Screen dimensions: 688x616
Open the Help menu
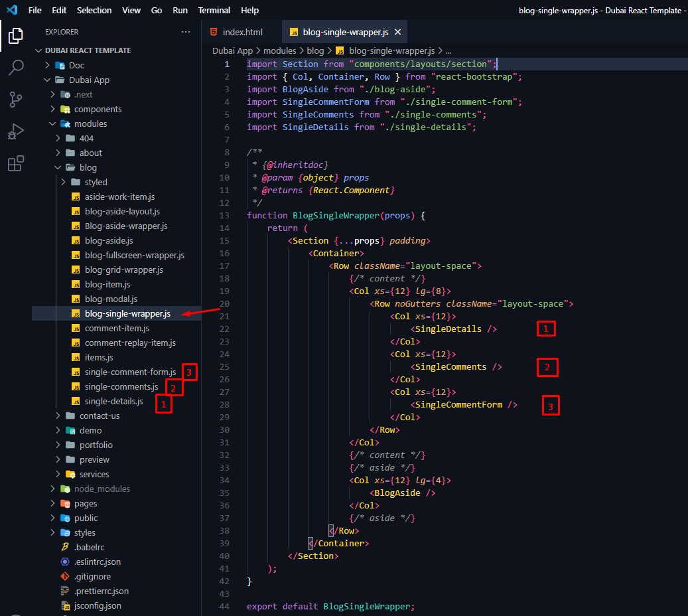point(249,10)
